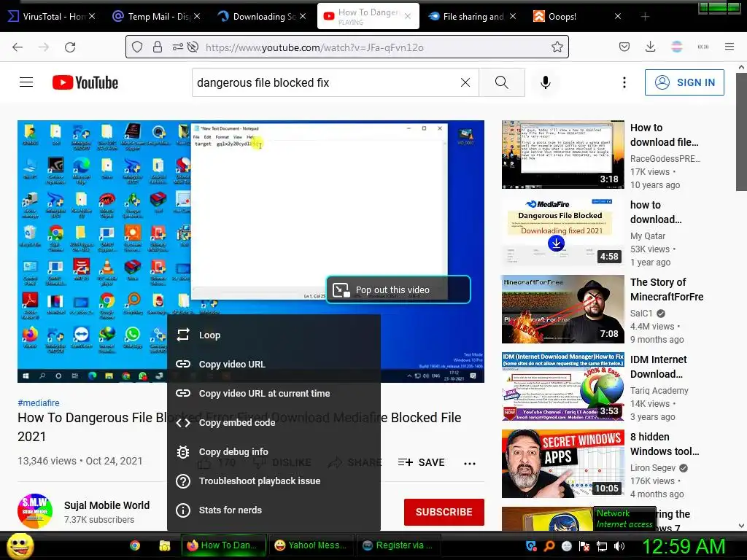Click SAVE to add to playlist
747x560 pixels.
[421, 462]
